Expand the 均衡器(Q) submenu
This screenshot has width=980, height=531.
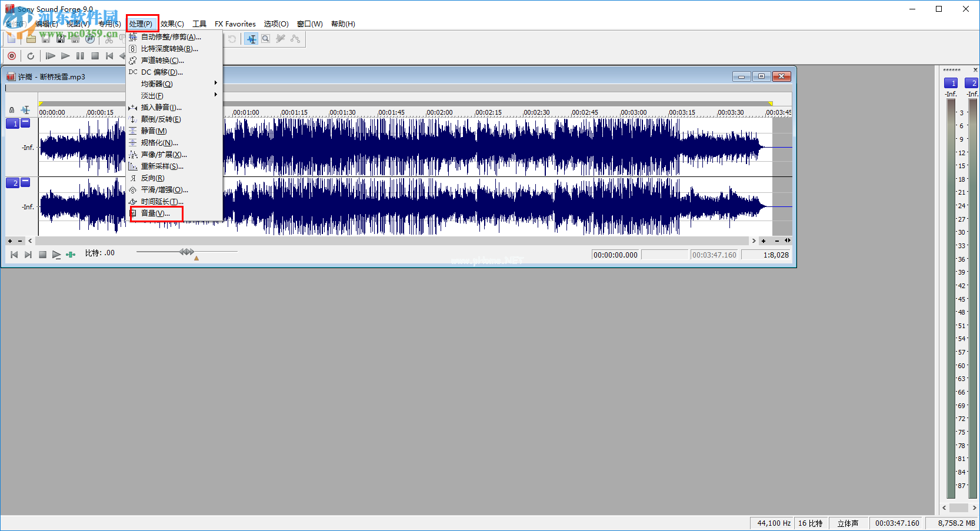click(x=174, y=84)
